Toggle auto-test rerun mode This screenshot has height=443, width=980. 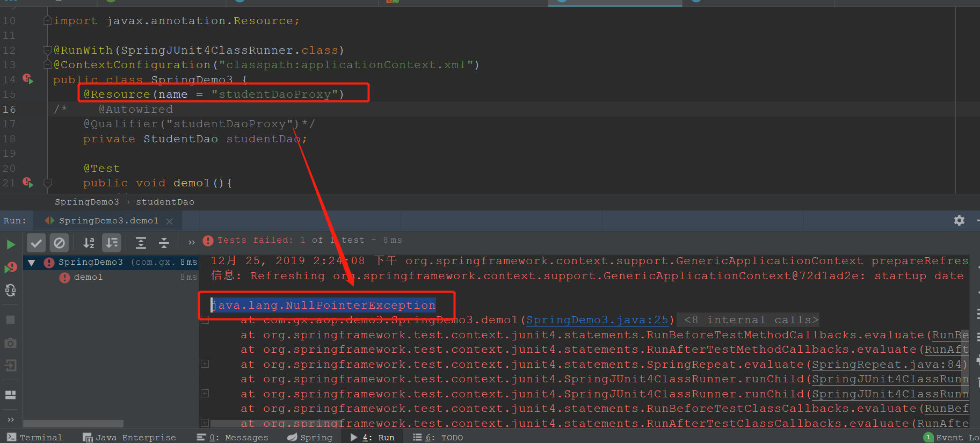(x=10, y=291)
